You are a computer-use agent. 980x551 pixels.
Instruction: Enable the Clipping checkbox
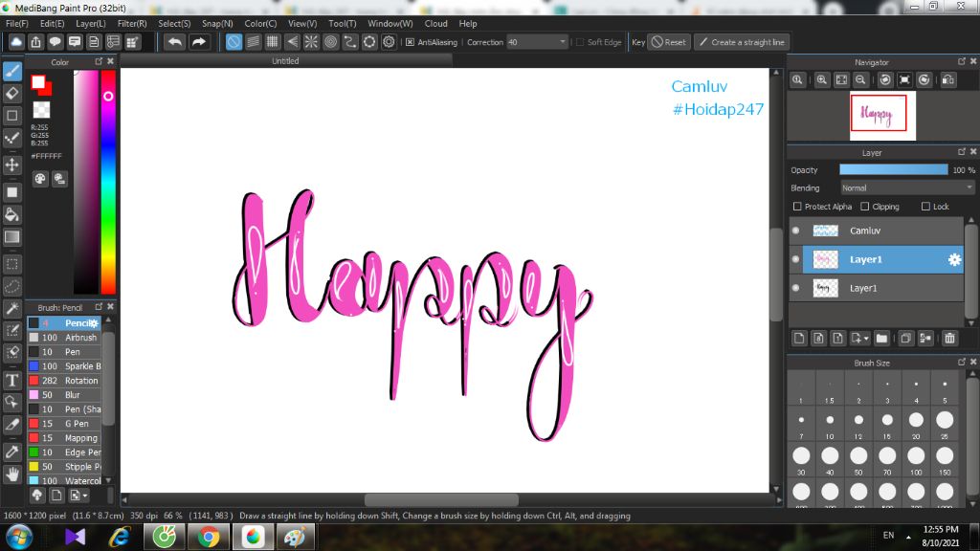tap(865, 207)
